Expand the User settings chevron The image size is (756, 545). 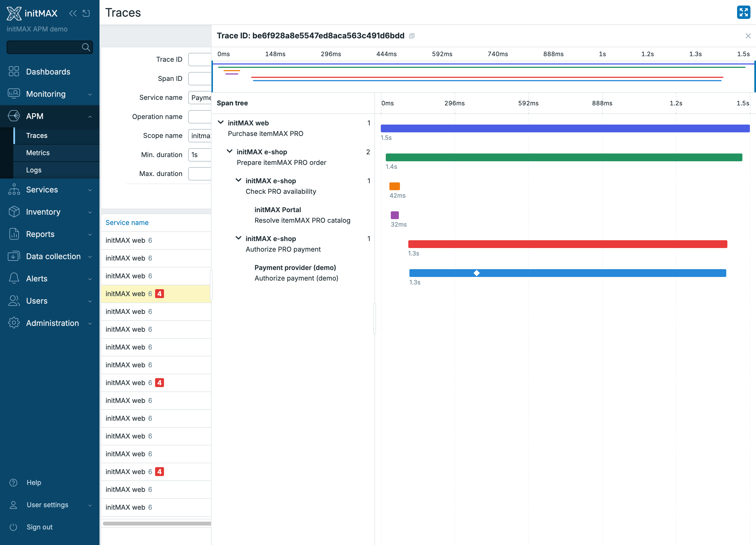pos(90,505)
